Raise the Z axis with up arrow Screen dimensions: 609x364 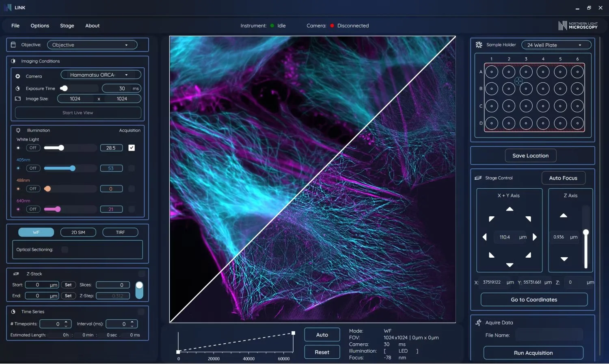[x=564, y=215]
